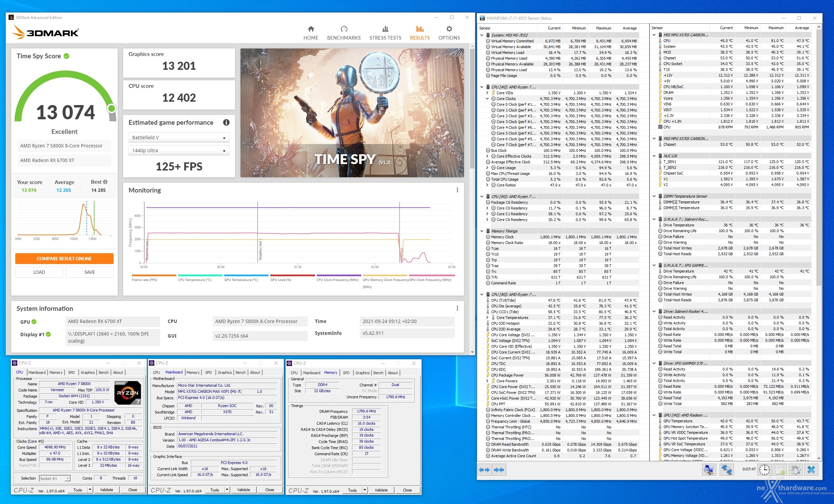
Task: Collapse Core Clocks row in HWiNFO
Action: click(487, 99)
